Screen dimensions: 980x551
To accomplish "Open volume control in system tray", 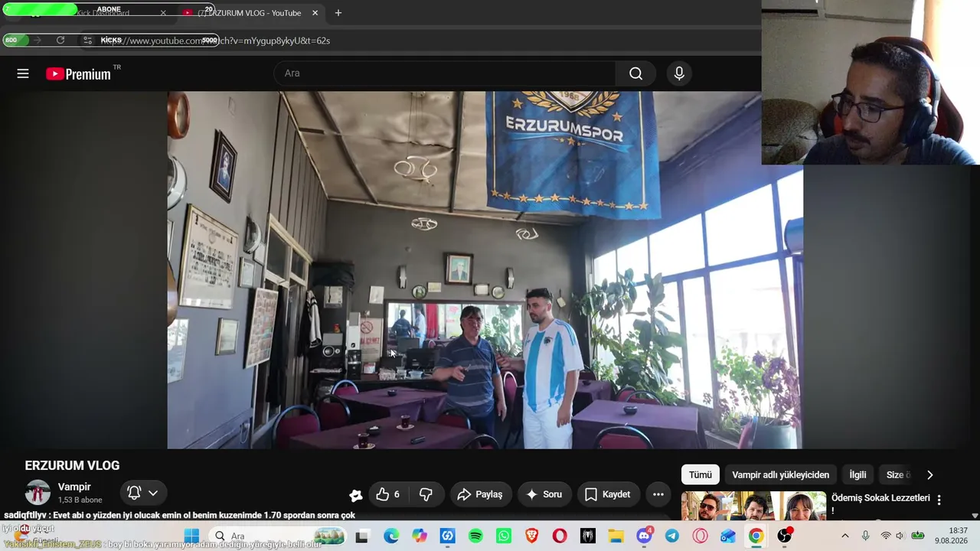I will point(900,536).
